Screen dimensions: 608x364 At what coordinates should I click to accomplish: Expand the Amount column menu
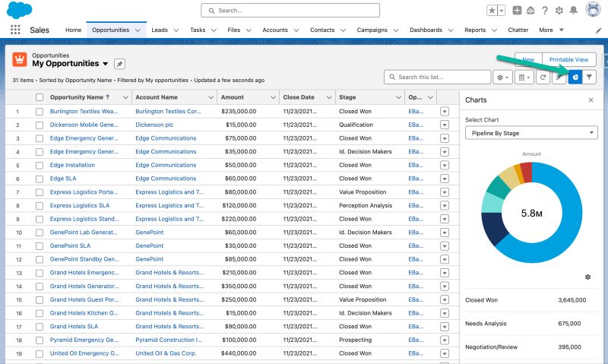(x=273, y=97)
